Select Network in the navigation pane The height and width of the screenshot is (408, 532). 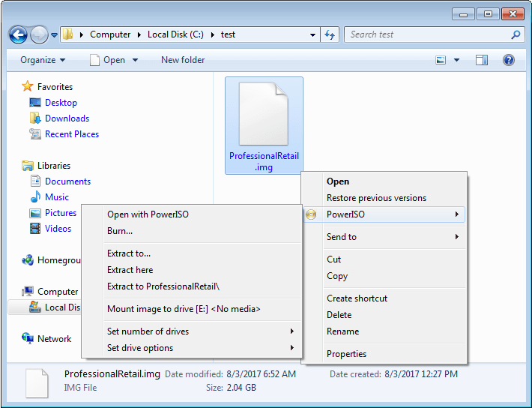click(54, 339)
